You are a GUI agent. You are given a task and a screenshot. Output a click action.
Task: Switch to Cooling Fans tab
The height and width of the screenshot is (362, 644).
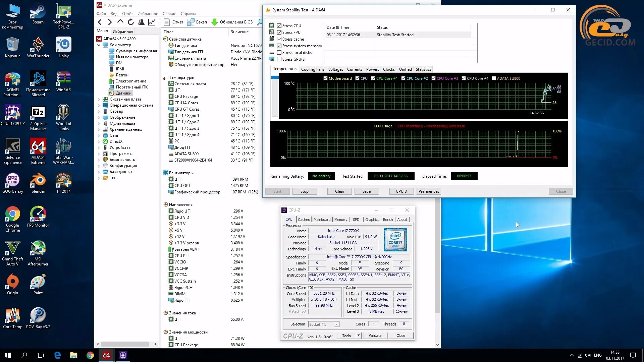click(x=313, y=69)
